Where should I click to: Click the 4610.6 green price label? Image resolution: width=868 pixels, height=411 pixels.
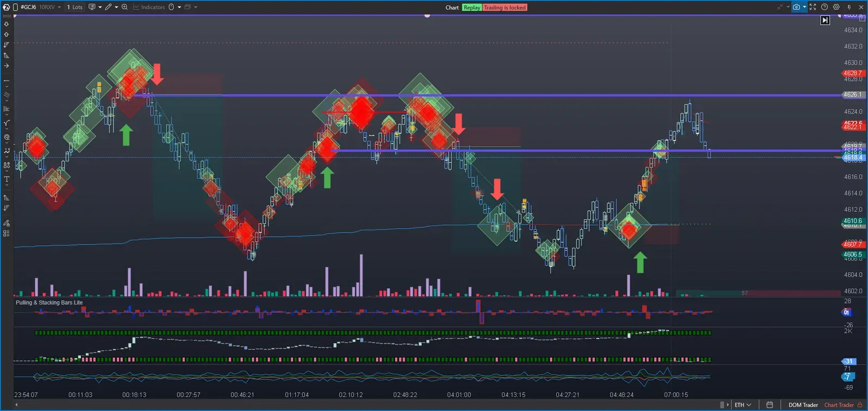click(x=852, y=221)
